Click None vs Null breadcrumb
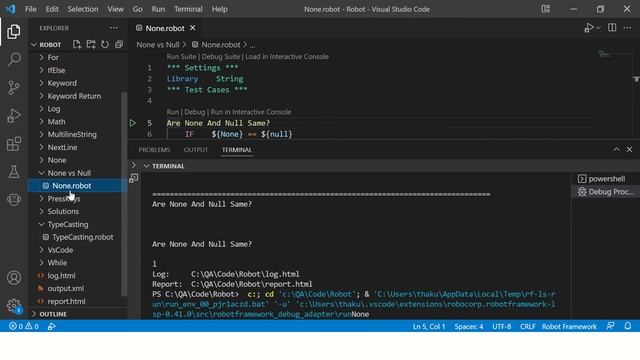640x360 pixels. point(158,44)
